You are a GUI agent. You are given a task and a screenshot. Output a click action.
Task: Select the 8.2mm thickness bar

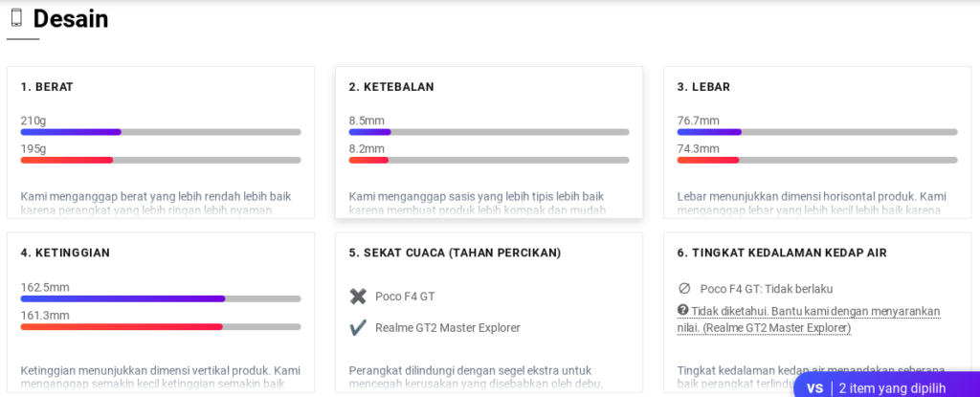tap(489, 160)
